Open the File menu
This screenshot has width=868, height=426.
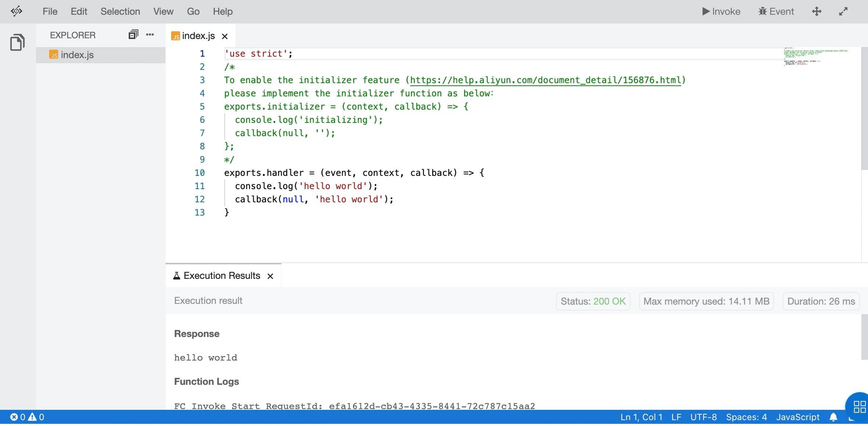[50, 11]
